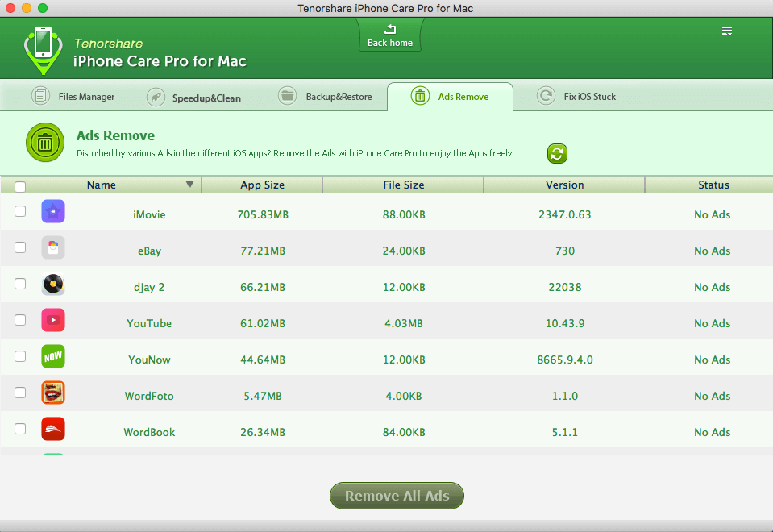Click the 22038 version cell

(x=565, y=288)
